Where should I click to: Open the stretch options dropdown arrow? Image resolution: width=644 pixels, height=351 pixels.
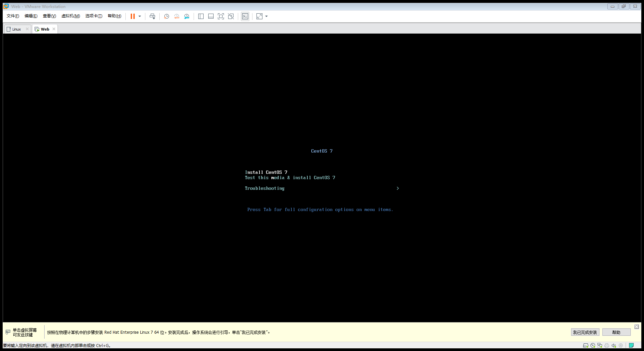click(266, 16)
